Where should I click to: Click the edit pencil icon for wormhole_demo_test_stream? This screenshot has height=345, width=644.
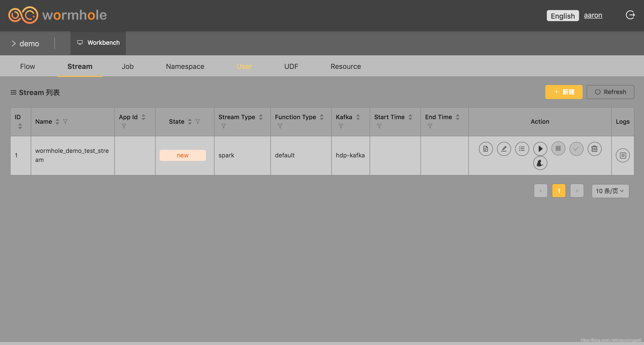504,149
